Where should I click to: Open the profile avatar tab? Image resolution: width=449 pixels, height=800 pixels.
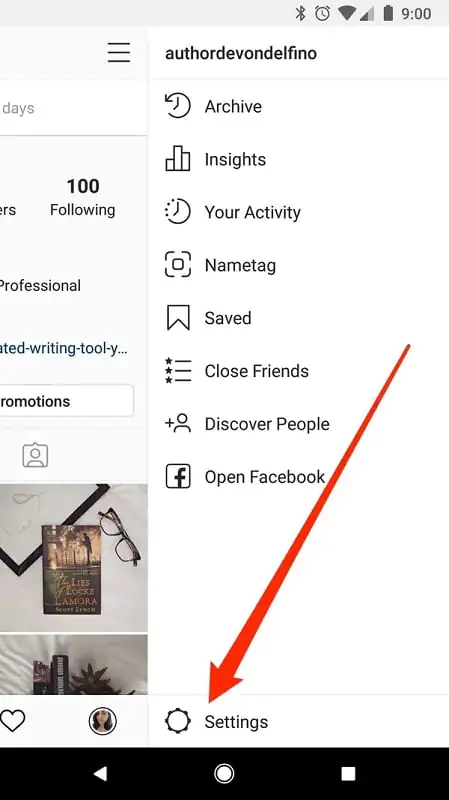[103, 721]
